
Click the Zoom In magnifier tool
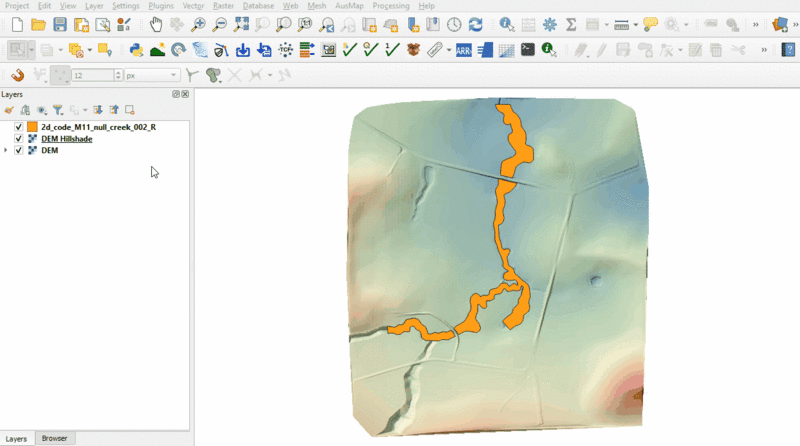tap(198, 24)
